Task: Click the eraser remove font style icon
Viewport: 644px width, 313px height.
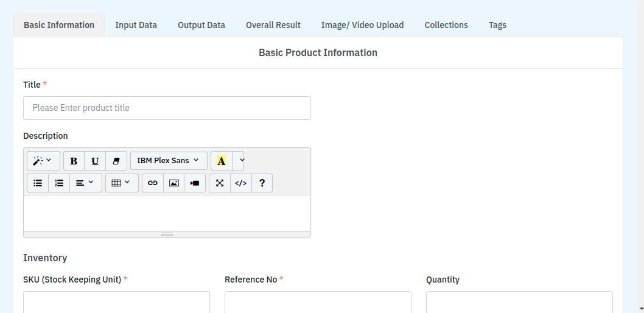Action: [x=116, y=161]
